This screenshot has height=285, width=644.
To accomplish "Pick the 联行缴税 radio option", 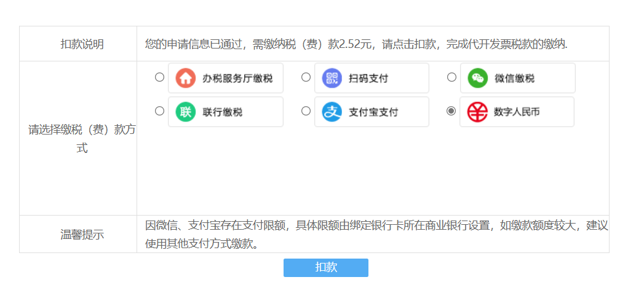I will 159,111.
